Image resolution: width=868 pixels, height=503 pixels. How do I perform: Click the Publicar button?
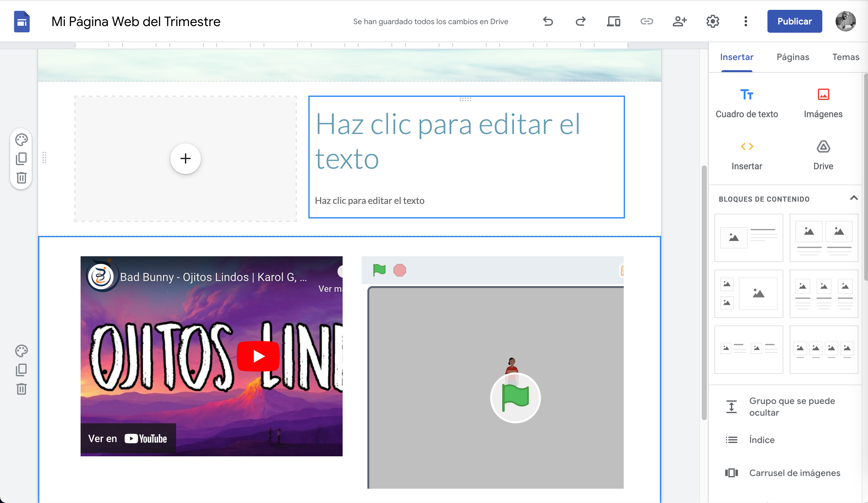(795, 21)
